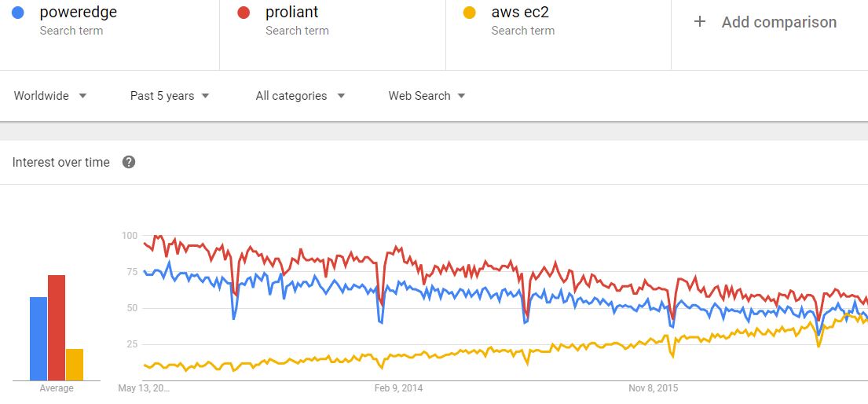Open the Worldwide region dropdown
The height and width of the screenshot is (404, 868).
click(x=50, y=96)
